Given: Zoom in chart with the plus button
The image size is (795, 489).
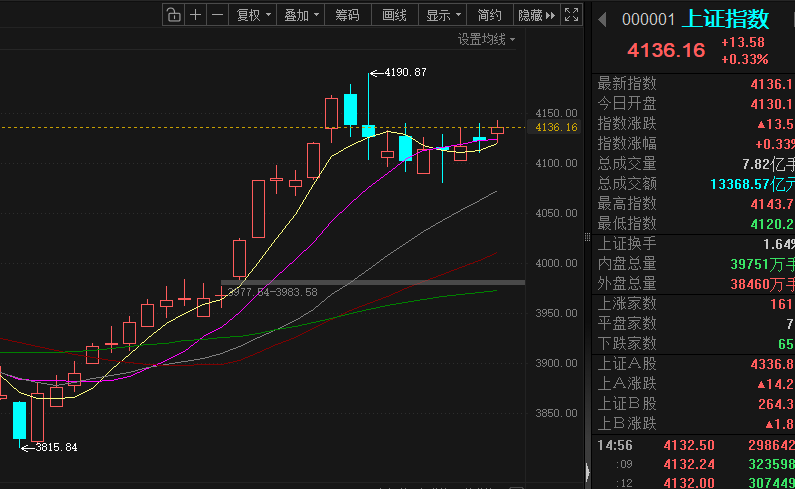Looking at the screenshot, I should (x=196, y=15).
